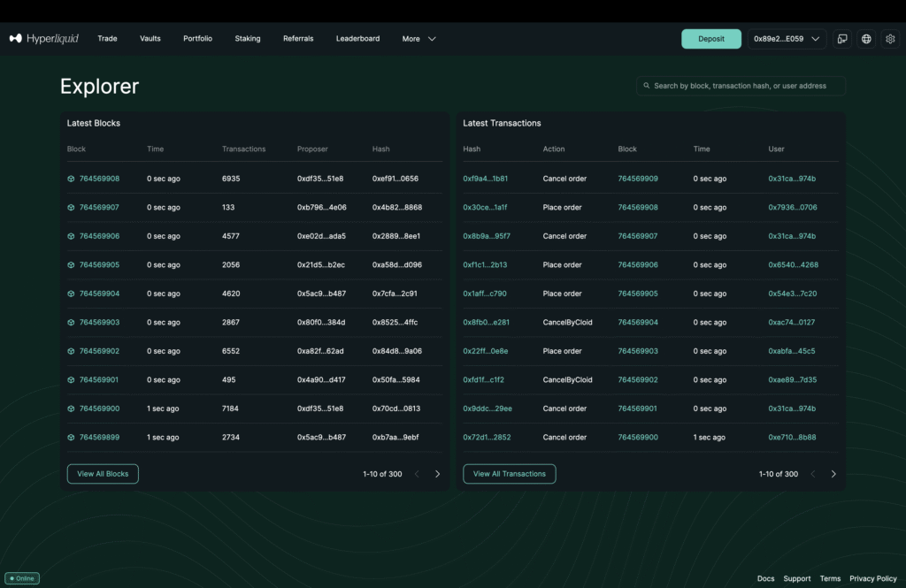Open the Trade tab
Screen dimensions: 906x588
coord(107,39)
